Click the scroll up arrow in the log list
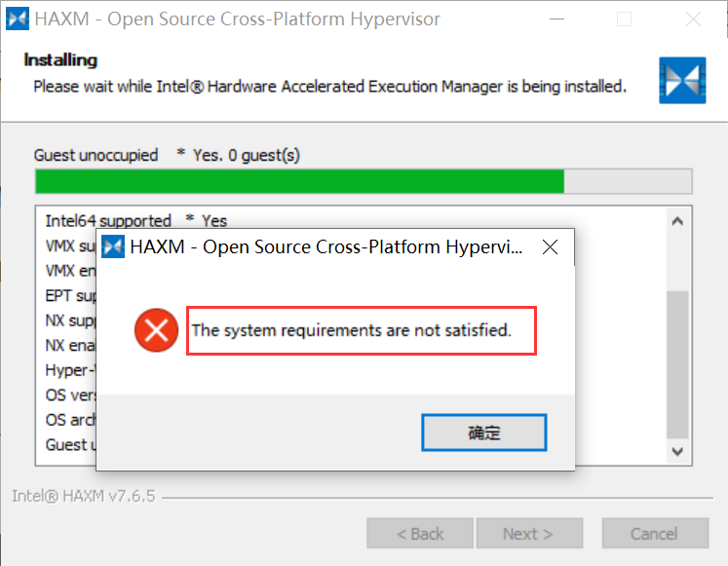Screen dimensions: 728x566 coord(677,221)
